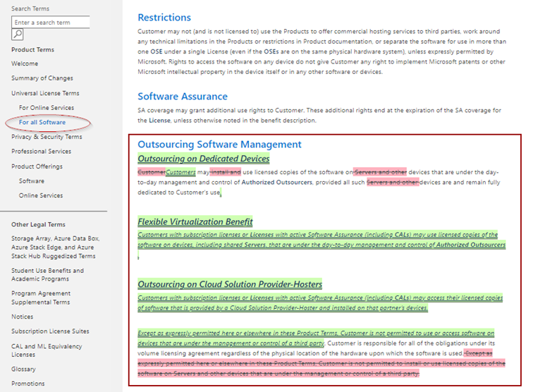Type in the 'Enter a search term' field
The height and width of the screenshot is (392, 533).
[x=50, y=23]
